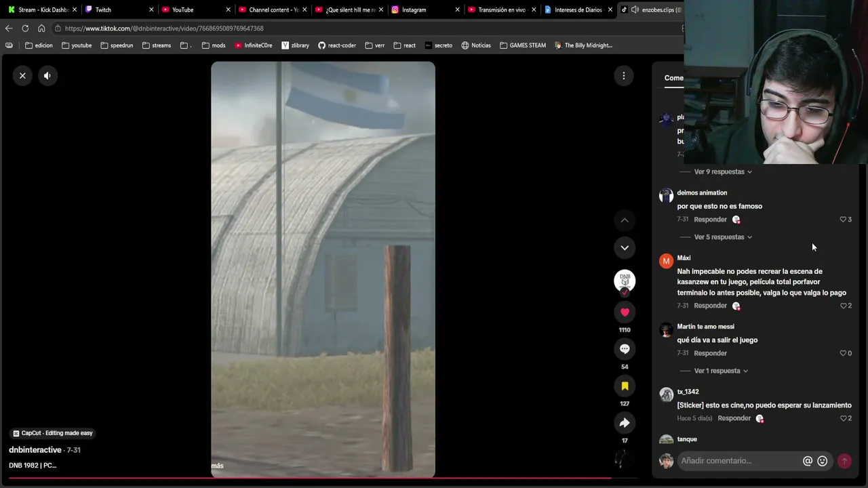
Task: Reload the TikTok page
Action: tap(25, 28)
